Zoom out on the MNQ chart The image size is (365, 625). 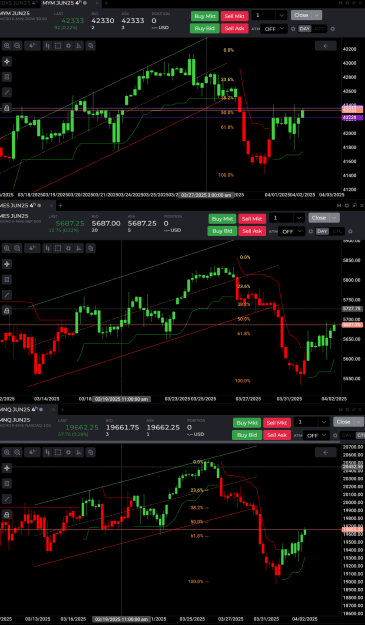(17, 452)
